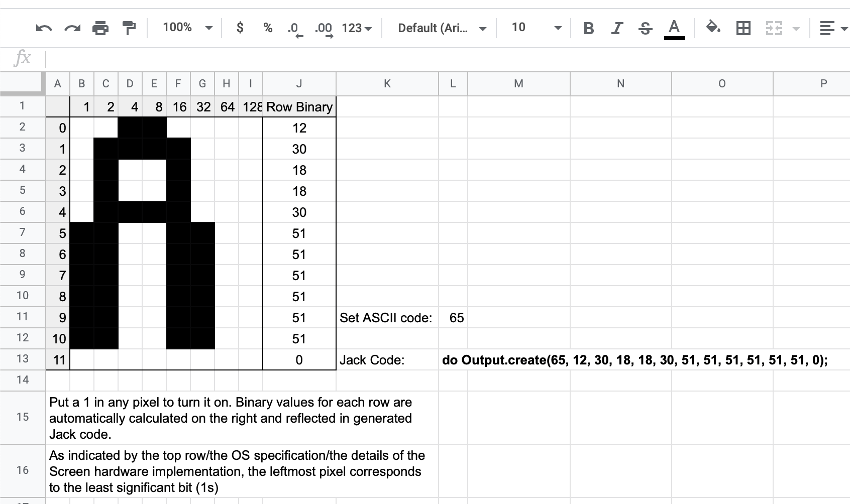
Task: Apply percent format icon
Action: 268,28
